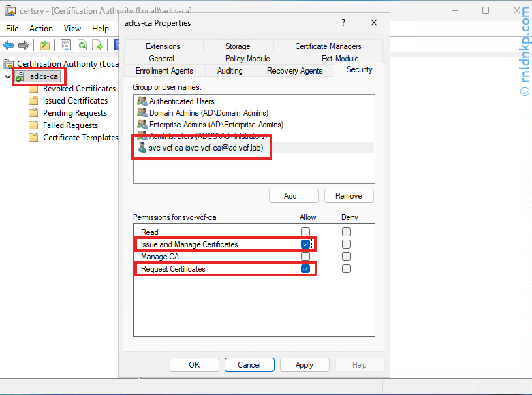Open the Revoked Certificates folder

[x=78, y=89]
